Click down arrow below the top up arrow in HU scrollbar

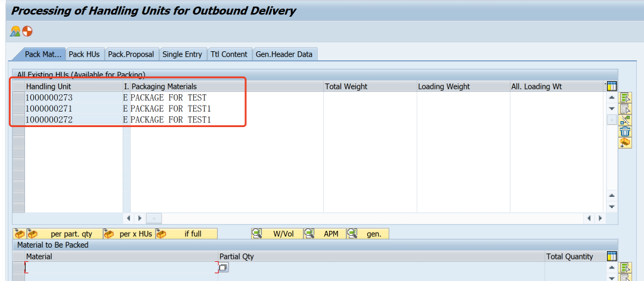click(x=612, y=108)
